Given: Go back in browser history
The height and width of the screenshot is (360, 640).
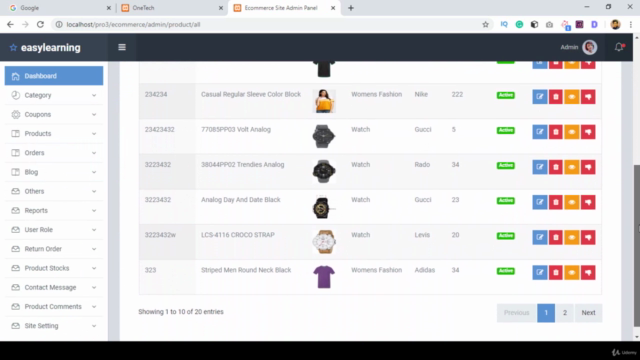Looking at the screenshot, I should (10, 24).
